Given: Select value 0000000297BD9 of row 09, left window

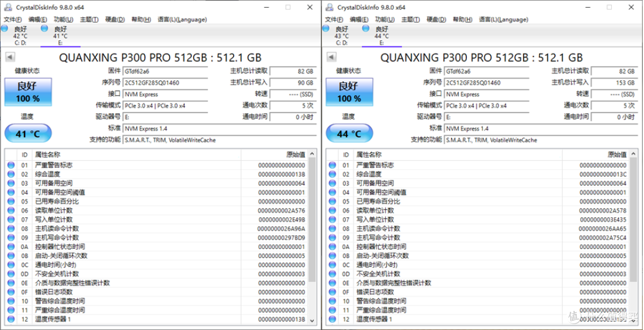Looking at the screenshot, I should [281, 238].
